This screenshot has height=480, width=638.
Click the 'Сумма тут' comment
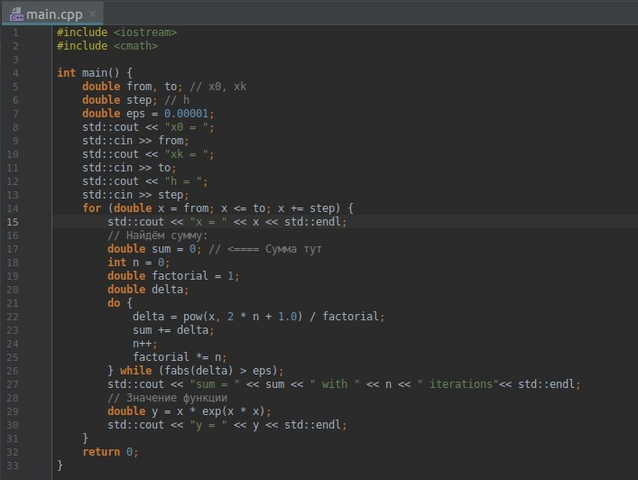tap(293, 249)
